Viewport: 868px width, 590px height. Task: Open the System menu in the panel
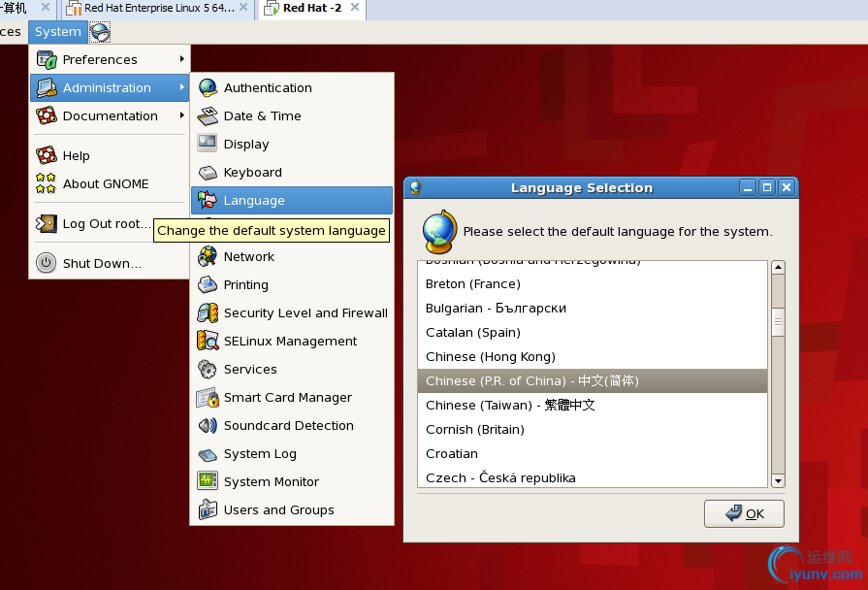click(x=57, y=31)
